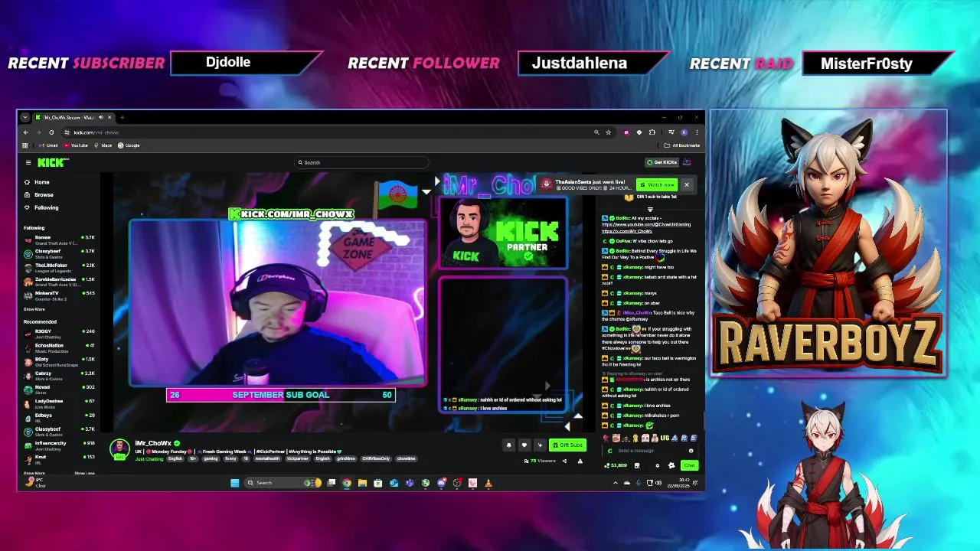Open iMr_ChoWx channel avatar
The width and height of the screenshot is (980, 551).
point(119,449)
